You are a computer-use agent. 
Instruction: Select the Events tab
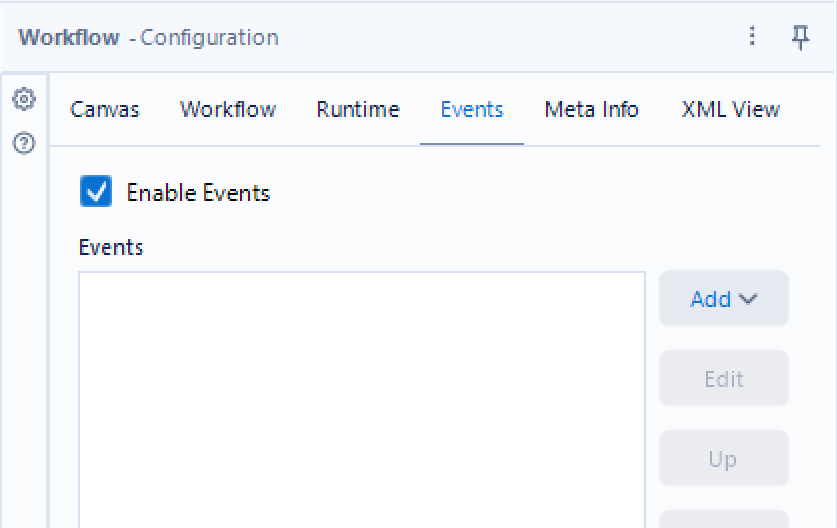point(472,110)
